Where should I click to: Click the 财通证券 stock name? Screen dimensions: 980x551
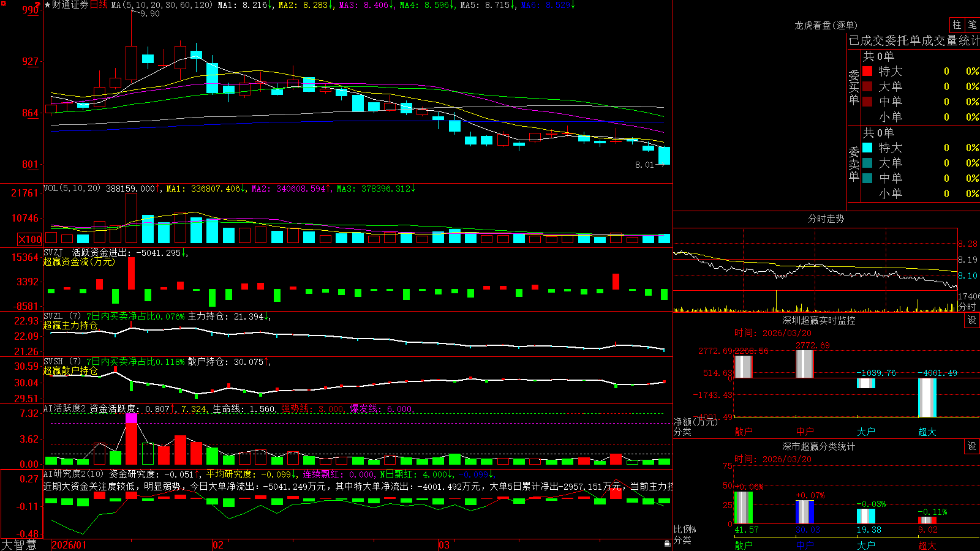(x=70, y=5)
